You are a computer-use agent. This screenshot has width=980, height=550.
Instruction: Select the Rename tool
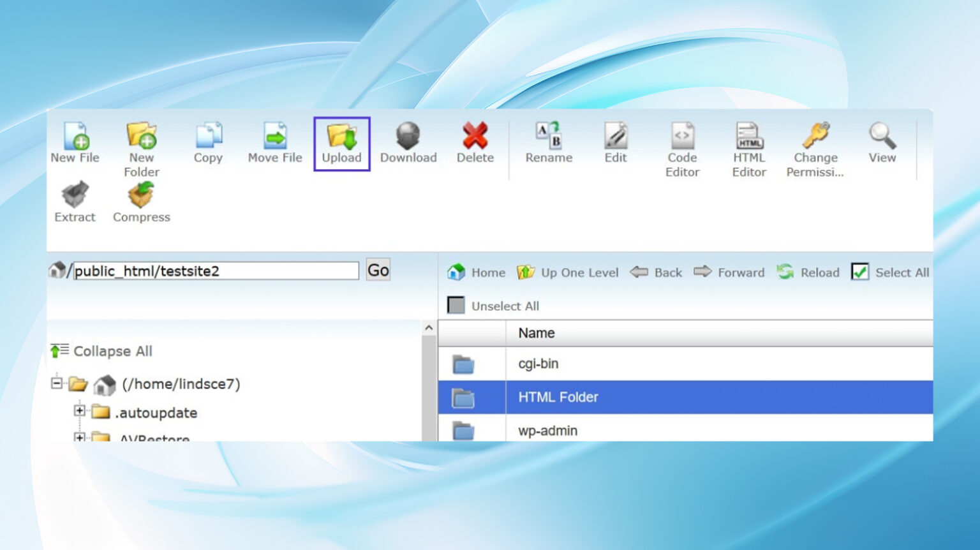[548, 136]
